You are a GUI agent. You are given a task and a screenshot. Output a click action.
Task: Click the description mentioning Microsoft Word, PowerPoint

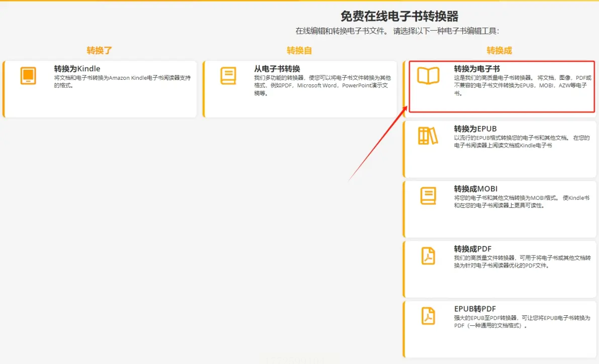tap(323, 85)
